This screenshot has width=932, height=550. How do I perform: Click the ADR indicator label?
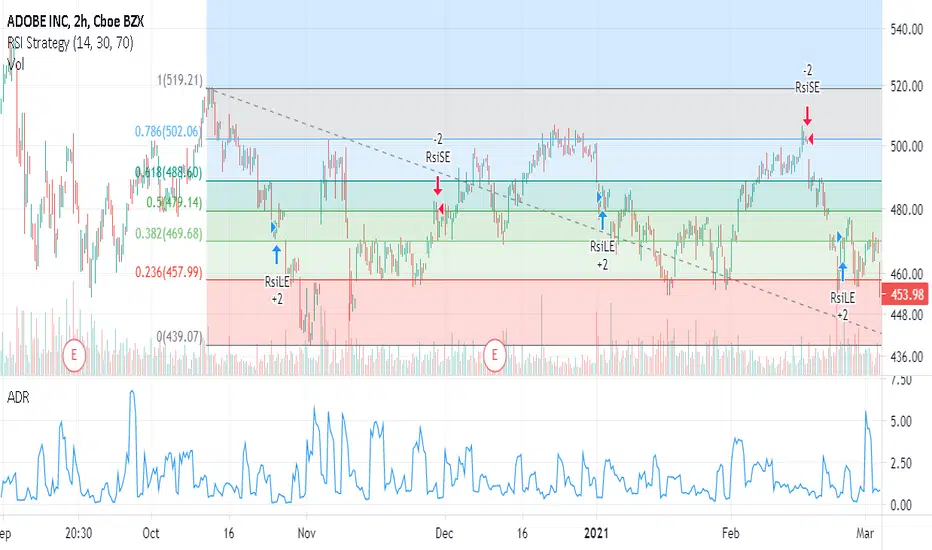[x=18, y=397]
